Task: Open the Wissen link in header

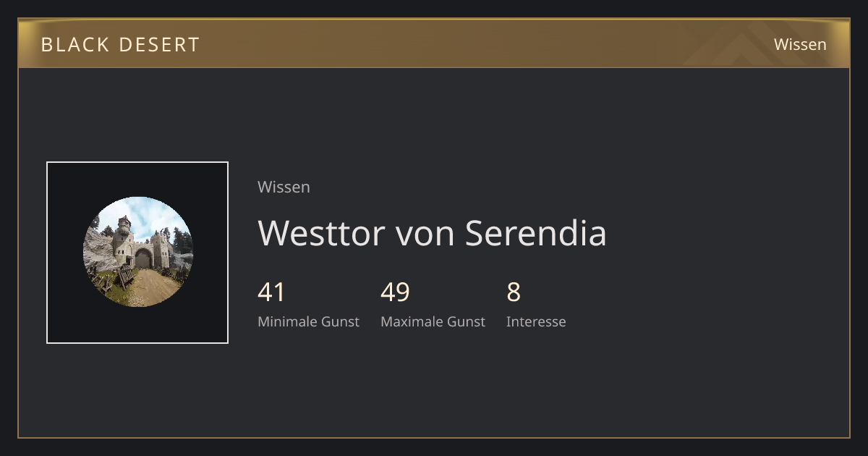Action: pos(800,44)
